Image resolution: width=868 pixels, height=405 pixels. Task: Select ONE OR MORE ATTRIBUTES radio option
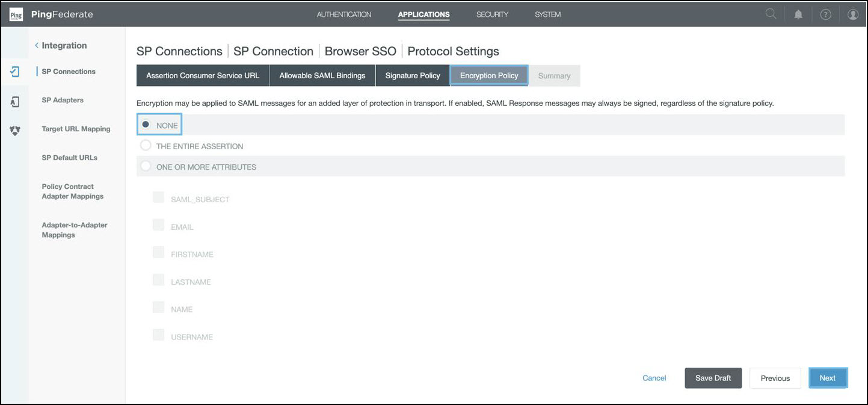click(x=146, y=166)
